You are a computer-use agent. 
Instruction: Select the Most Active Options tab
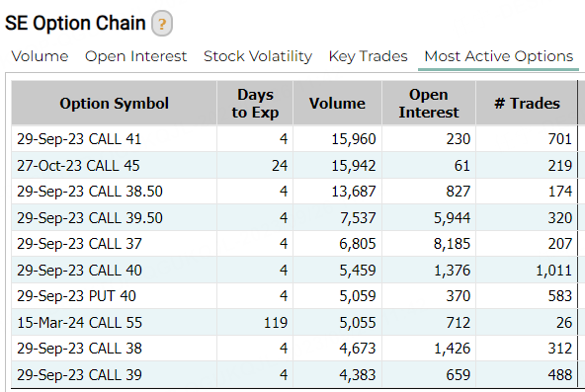coord(499,56)
